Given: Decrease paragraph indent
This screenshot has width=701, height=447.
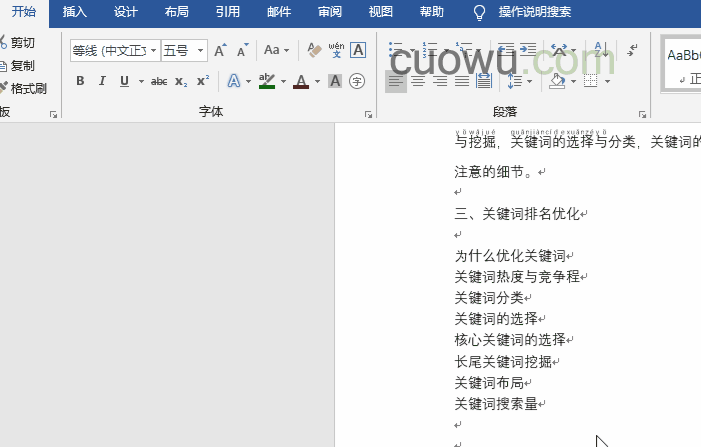Looking at the screenshot, I should (506, 50).
